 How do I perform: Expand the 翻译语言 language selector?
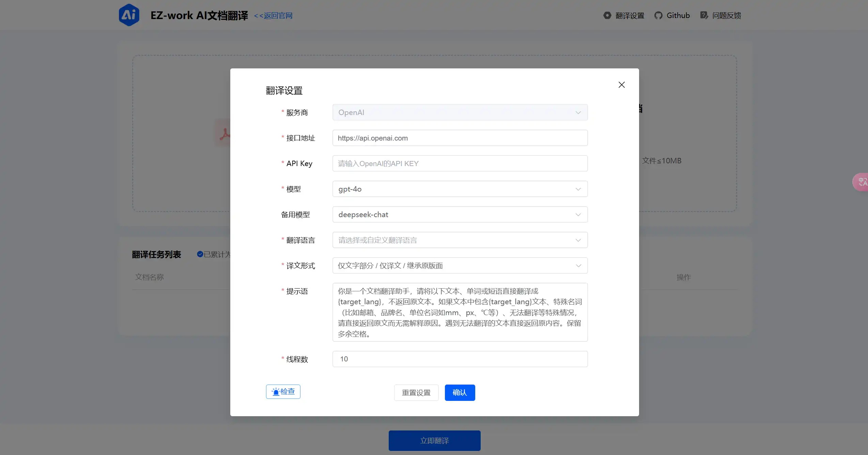pos(460,240)
